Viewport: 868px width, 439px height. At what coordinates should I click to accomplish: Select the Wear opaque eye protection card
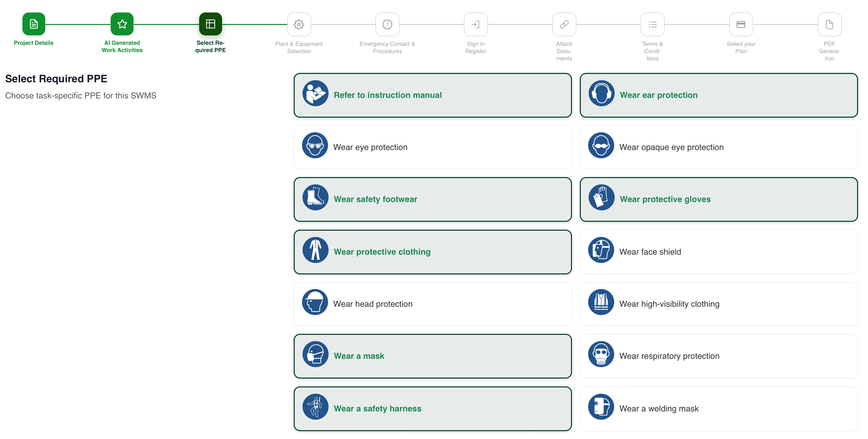[719, 147]
